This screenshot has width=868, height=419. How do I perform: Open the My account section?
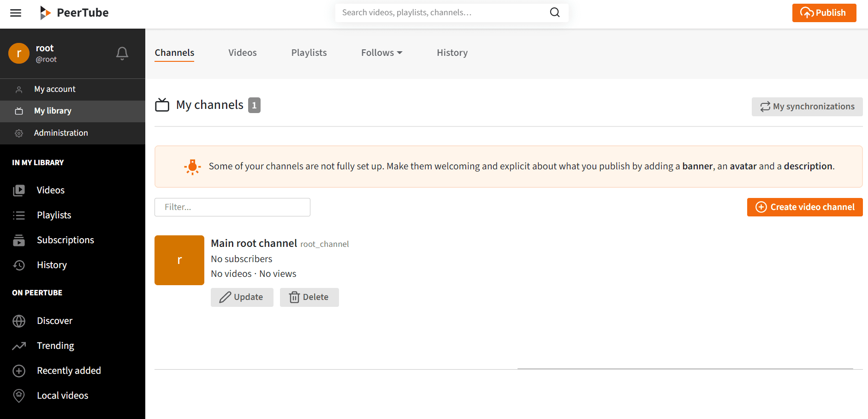(x=54, y=89)
